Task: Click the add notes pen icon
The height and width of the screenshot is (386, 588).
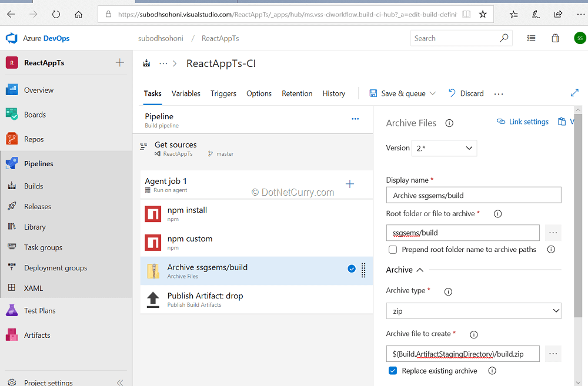Action: point(536,14)
